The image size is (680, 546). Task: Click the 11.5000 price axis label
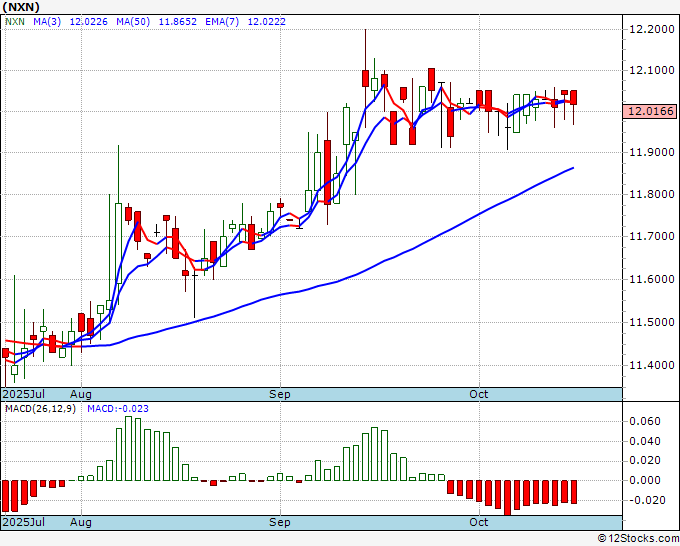651,322
